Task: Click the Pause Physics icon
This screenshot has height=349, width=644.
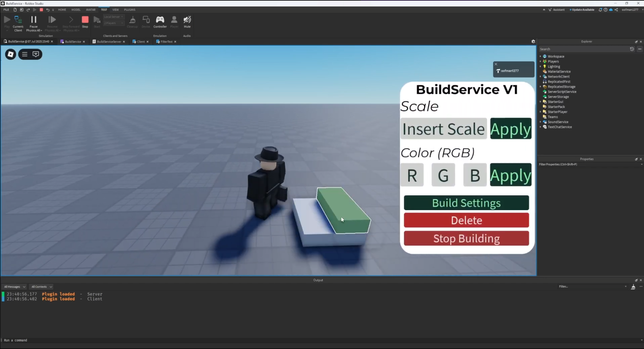Action: click(34, 20)
